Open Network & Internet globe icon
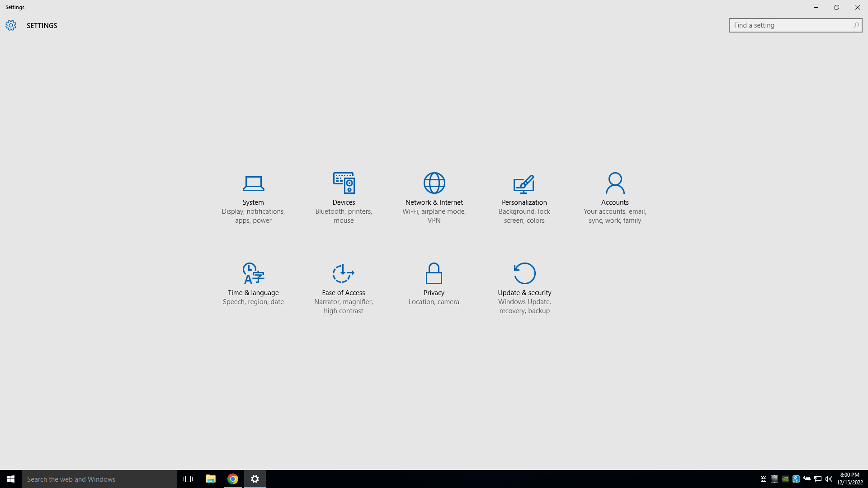The height and width of the screenshot is (488, 868). 434,183
